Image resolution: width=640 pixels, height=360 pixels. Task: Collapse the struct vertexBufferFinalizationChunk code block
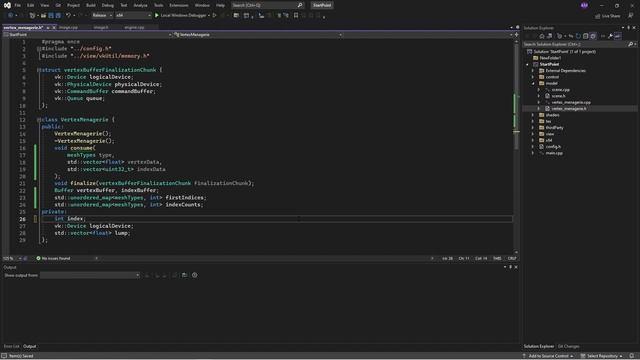tap(39, 70)
